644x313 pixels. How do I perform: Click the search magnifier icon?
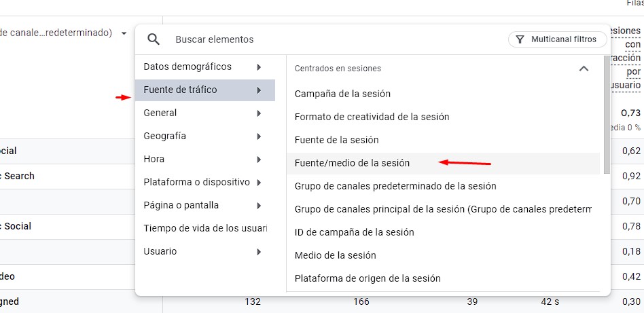coord(154,39)
